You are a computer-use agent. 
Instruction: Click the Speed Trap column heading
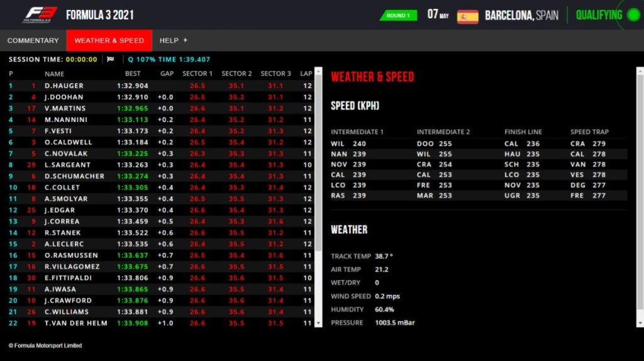coord(589,132)
